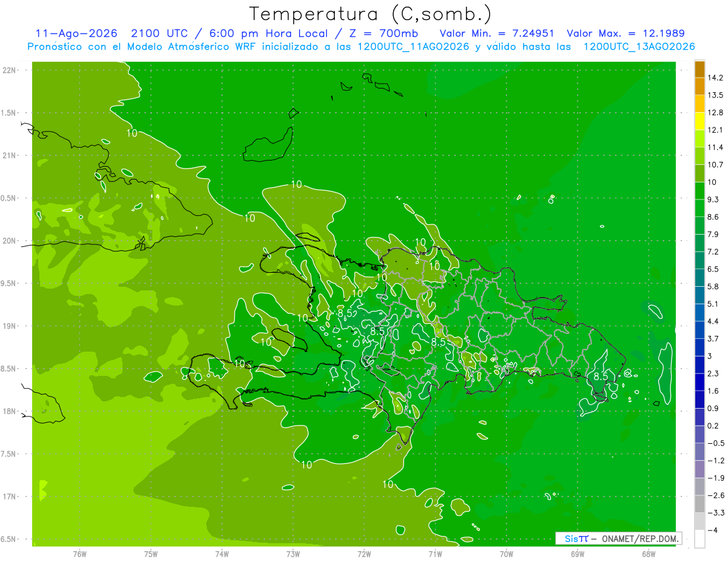Screen dimensions: 728x562
Task: Click the "12.8" colorbar value
Action: 716,112
